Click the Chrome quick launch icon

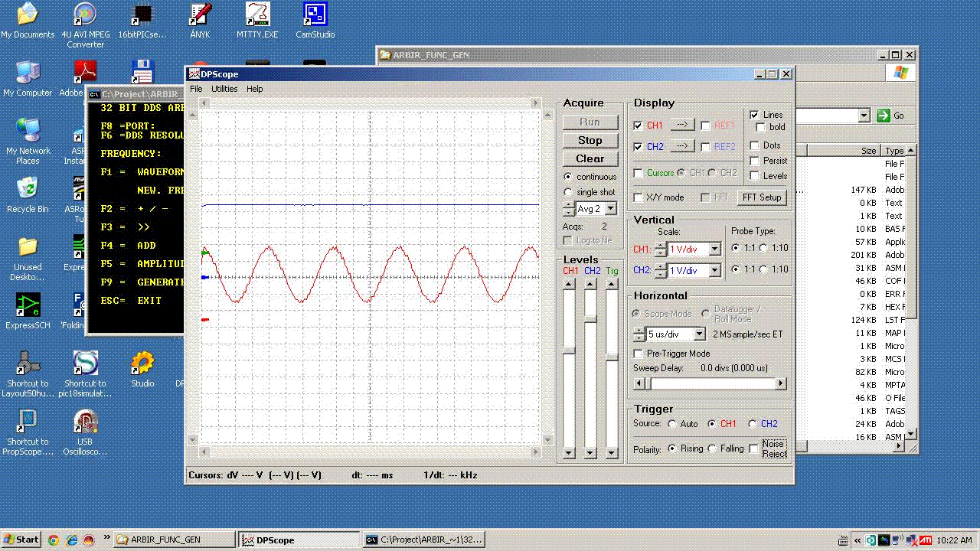click(x=53, y=540)
